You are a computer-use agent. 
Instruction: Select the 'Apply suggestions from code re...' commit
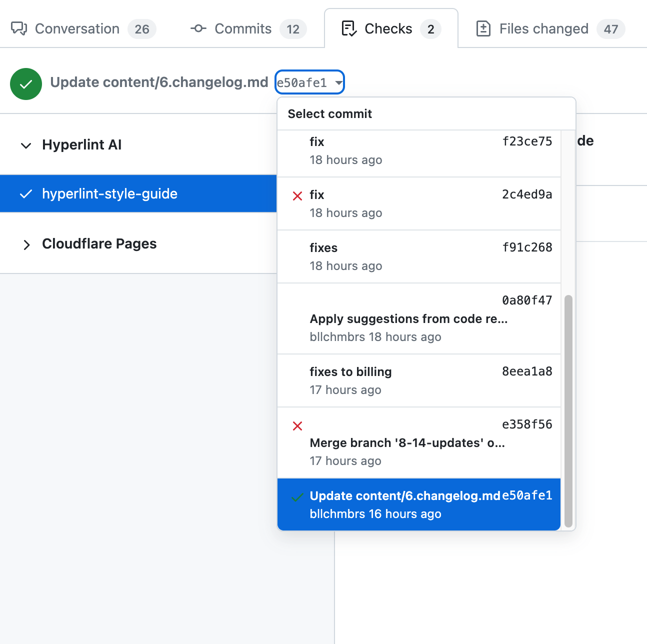click(419, 319)
